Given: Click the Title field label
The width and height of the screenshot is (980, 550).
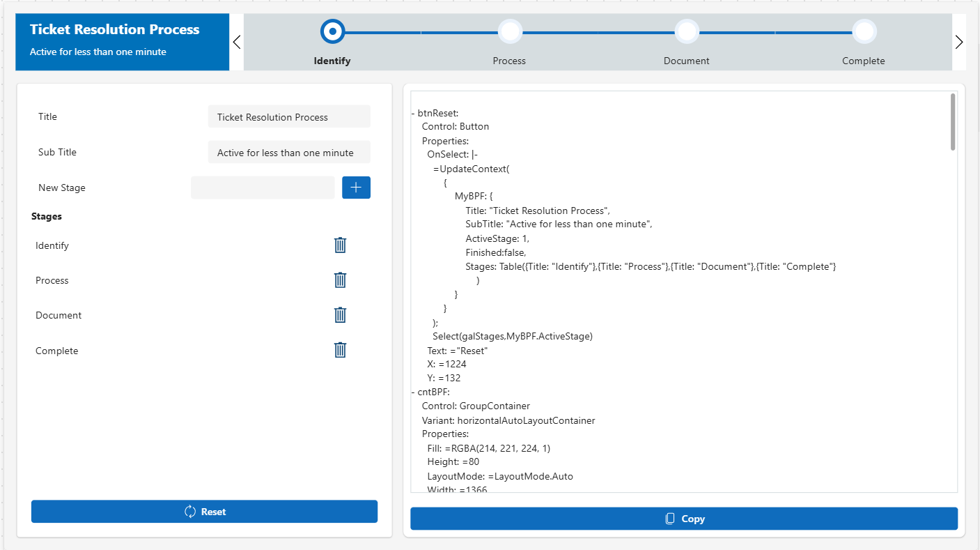Looking at the screenshot, I should pyautogui.click(x=47, y=116).
